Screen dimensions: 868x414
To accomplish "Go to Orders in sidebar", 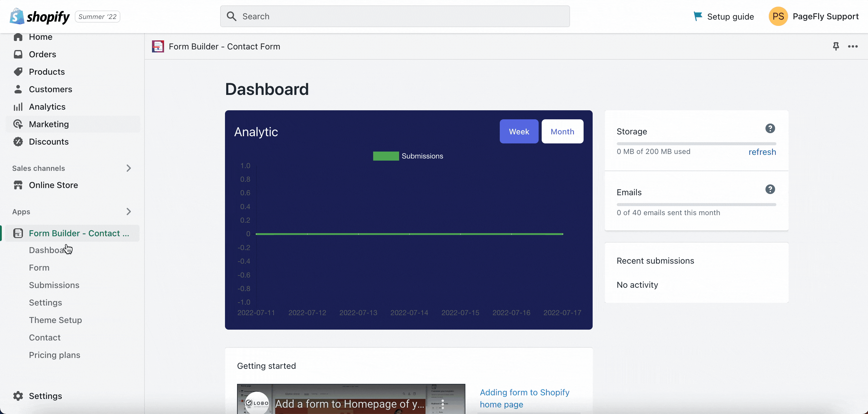I will pyautogui.click(x=43, y=54).
